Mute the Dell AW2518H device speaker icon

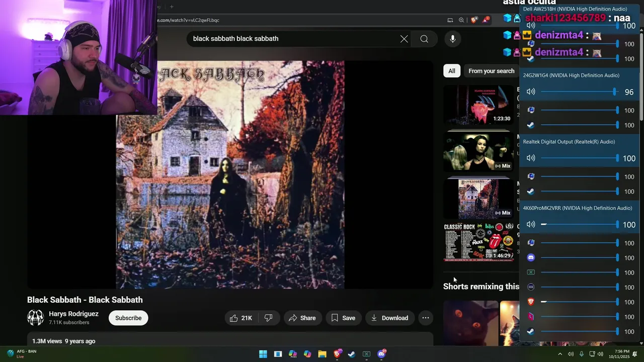531,26
